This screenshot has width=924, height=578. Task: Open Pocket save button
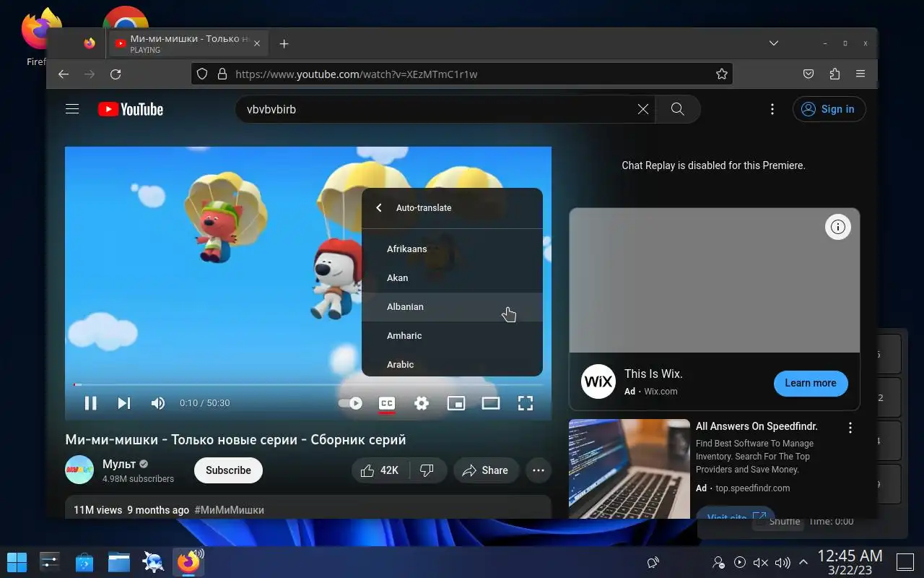808,74
